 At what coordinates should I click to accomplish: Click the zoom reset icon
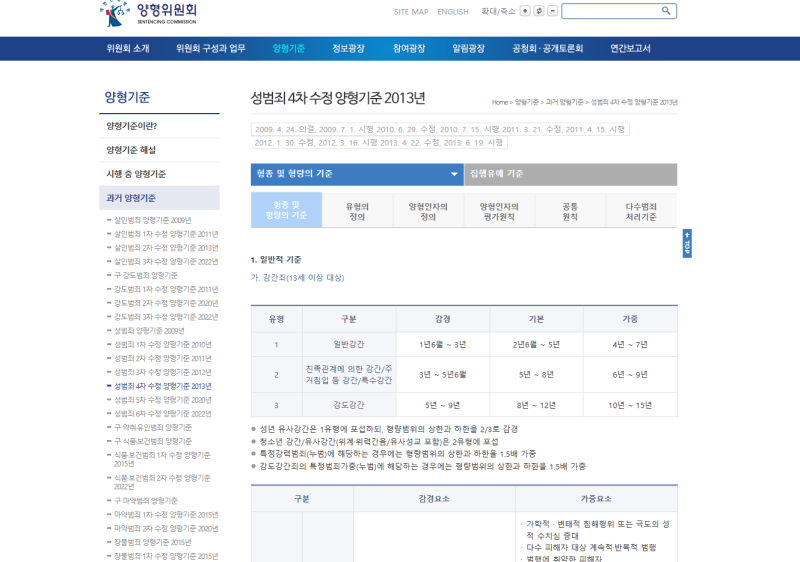click(x=539, y=11)
